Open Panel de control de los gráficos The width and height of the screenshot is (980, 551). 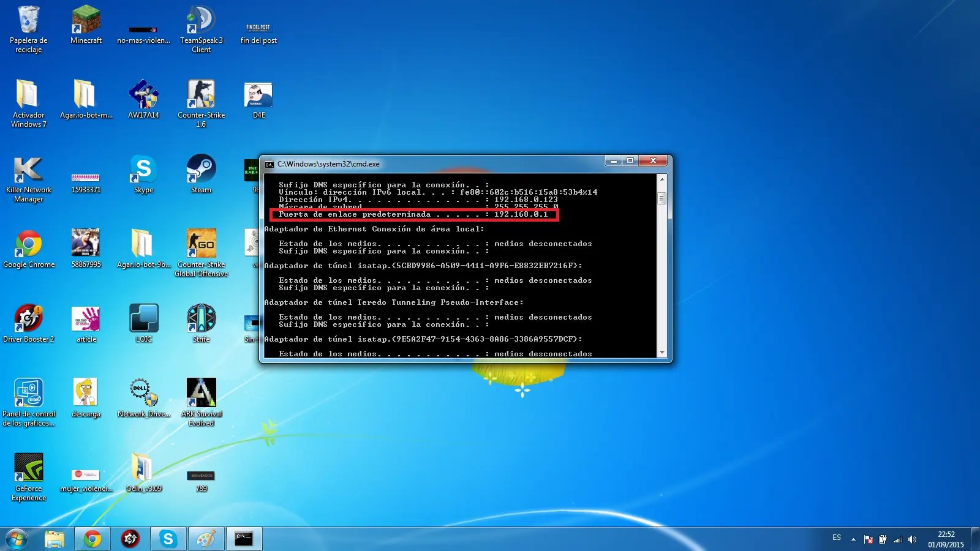point(28,402)
